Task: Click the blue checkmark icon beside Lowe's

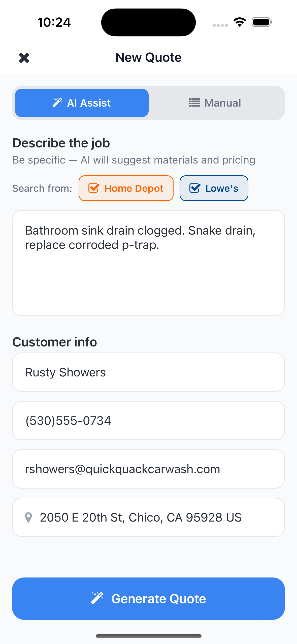Action: [194, 188]
